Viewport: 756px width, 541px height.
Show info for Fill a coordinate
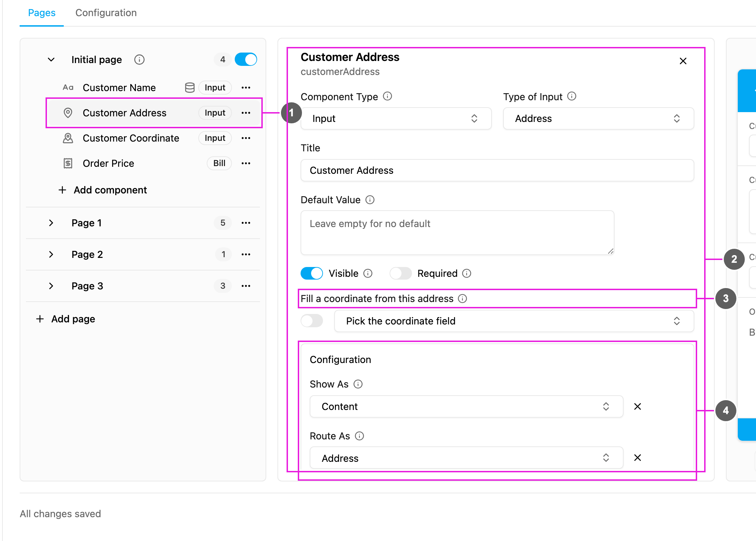(x=462, y=299)
